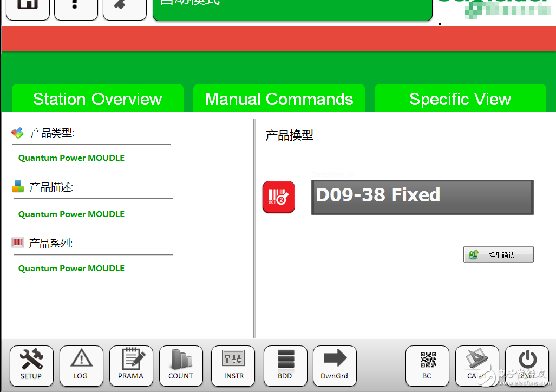Open the LOG warning screen
556x392 pixels.
[81, 366]
